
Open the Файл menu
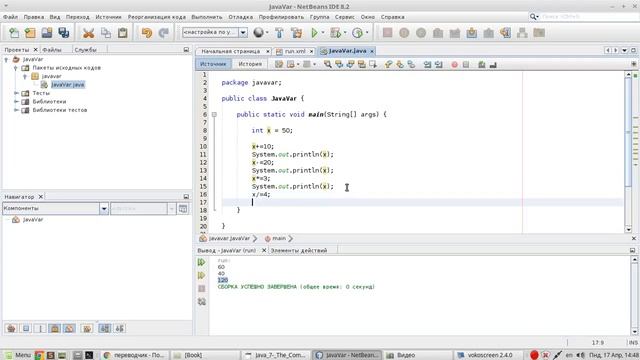pyautogui.click(x=11, y=17)
